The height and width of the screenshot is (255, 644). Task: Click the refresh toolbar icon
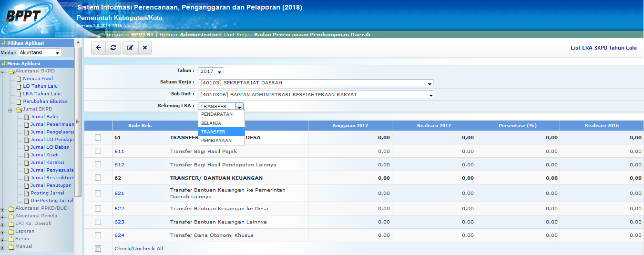112,48
